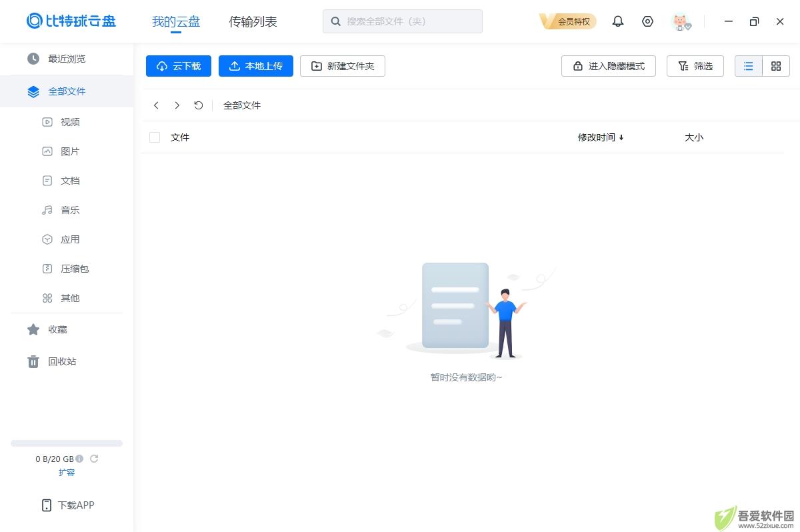Switch to the 传输列表 tab
This screenshot has height=532, width=800.
coord(253,21)
